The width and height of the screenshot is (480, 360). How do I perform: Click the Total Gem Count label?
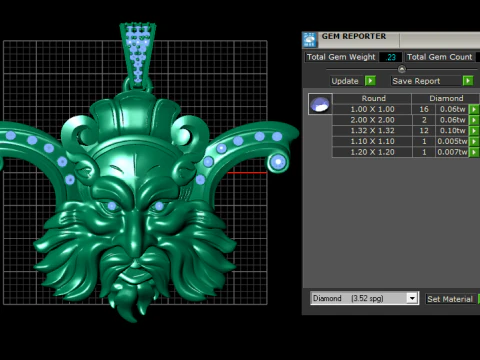point(440,57)
